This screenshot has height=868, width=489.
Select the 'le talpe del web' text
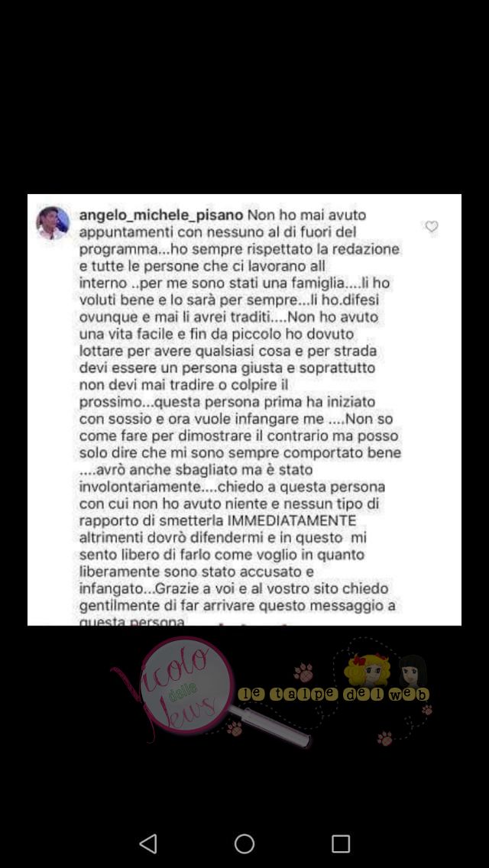click(x=334, y=694)
